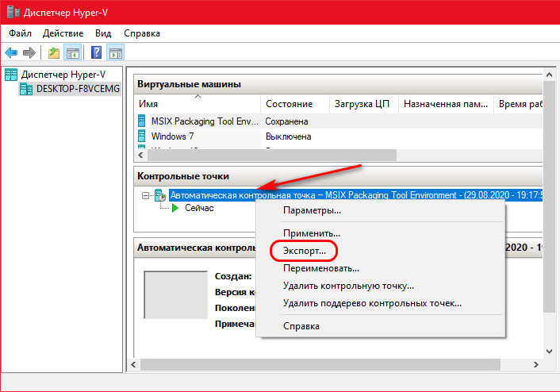The image size is (560, 392).
Task: Sort by the Имя column header
Action: click(198, 104)
